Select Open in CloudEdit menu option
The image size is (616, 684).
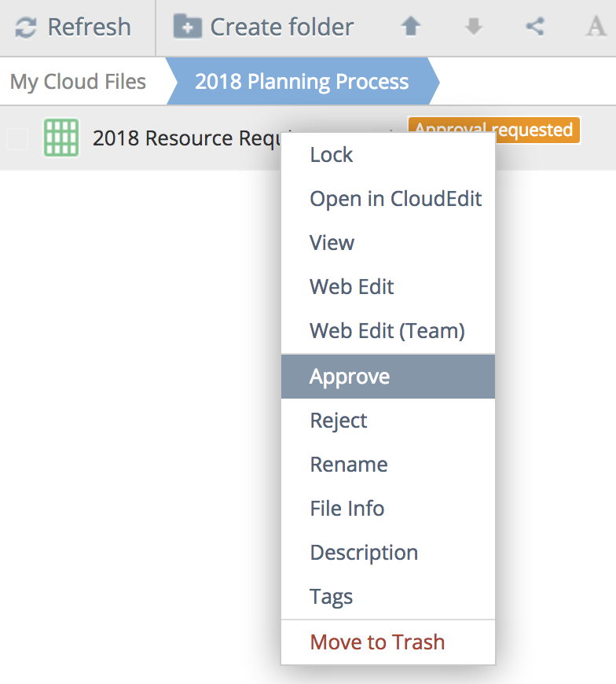coord(395,199)
